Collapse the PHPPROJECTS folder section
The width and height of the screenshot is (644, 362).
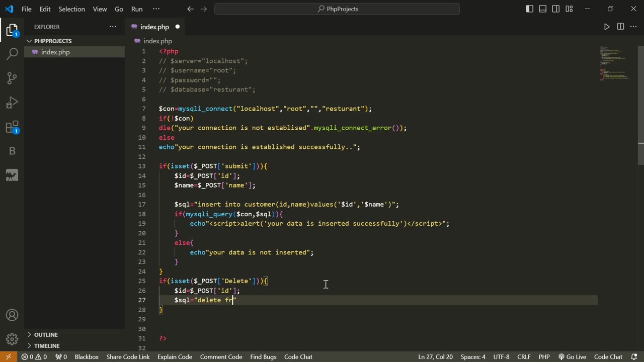[x=74, y=41]
